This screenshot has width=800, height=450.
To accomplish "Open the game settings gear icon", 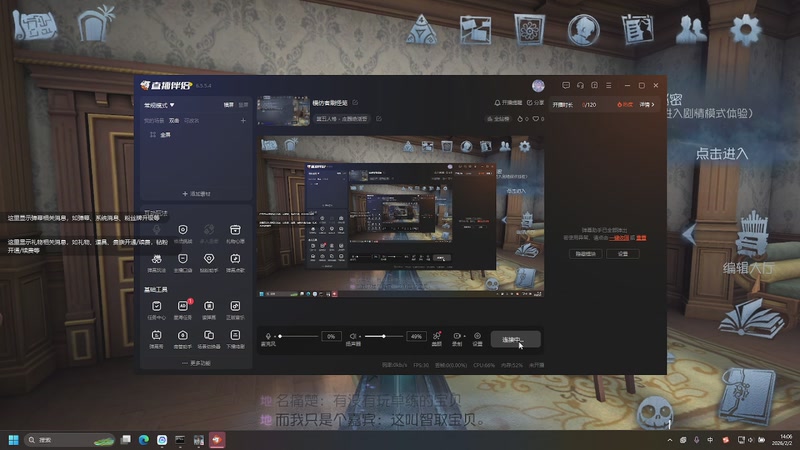I will tap(745, 29).
